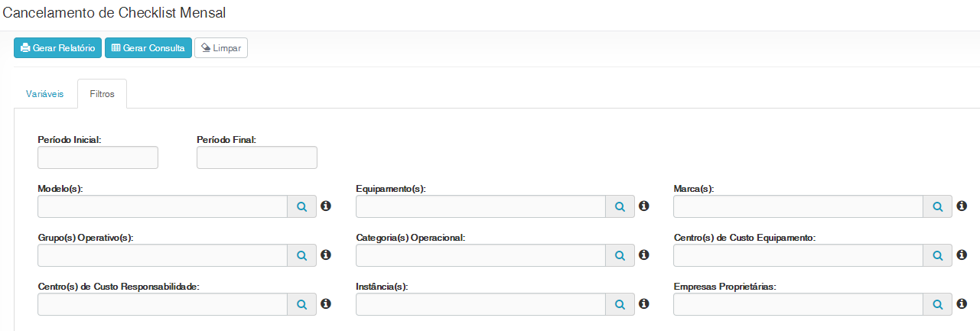Click the Equipamento(s) text input
980x331 pixels.
tap(480, 206)
